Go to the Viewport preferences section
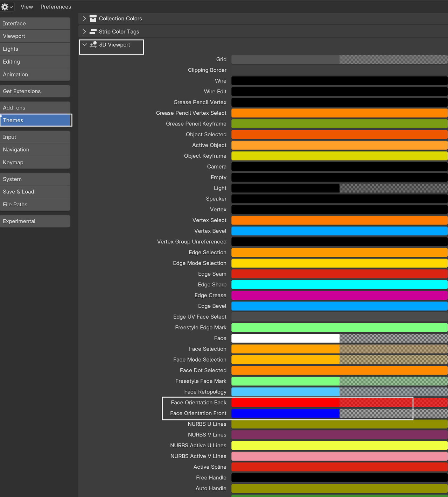The height and width of the screenshot is (497, 448). coord(35,36)
